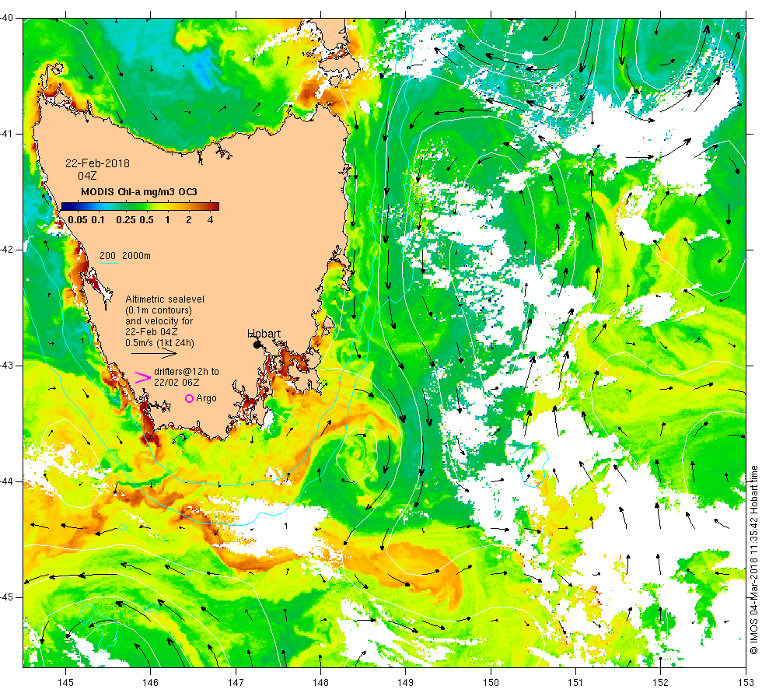Click the velocity scale reference arrow
762x700 pixels.
click(x=154, y=353)
